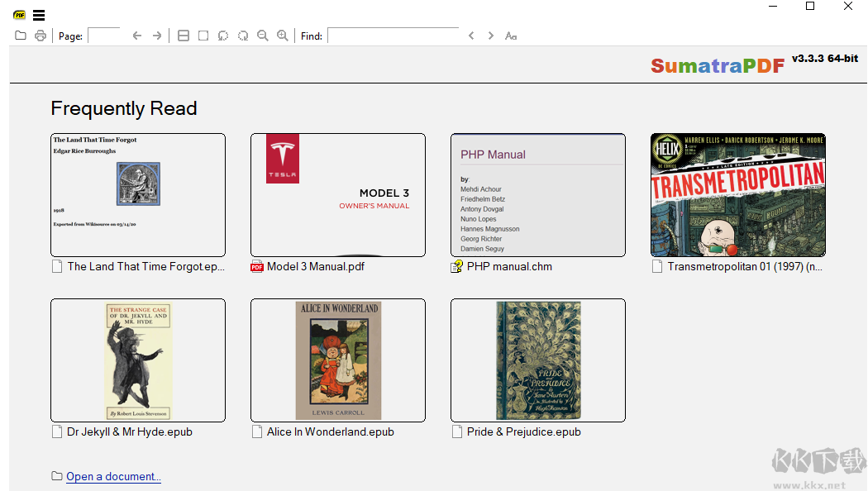The height and width of the screenshot is (491, 868).
Task: Go to previous page arrow
Action: [x=136, y=36]
